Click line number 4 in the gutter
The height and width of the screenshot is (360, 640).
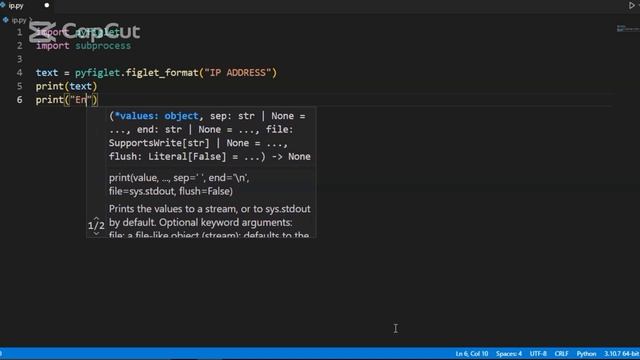[x=20, y=73]
